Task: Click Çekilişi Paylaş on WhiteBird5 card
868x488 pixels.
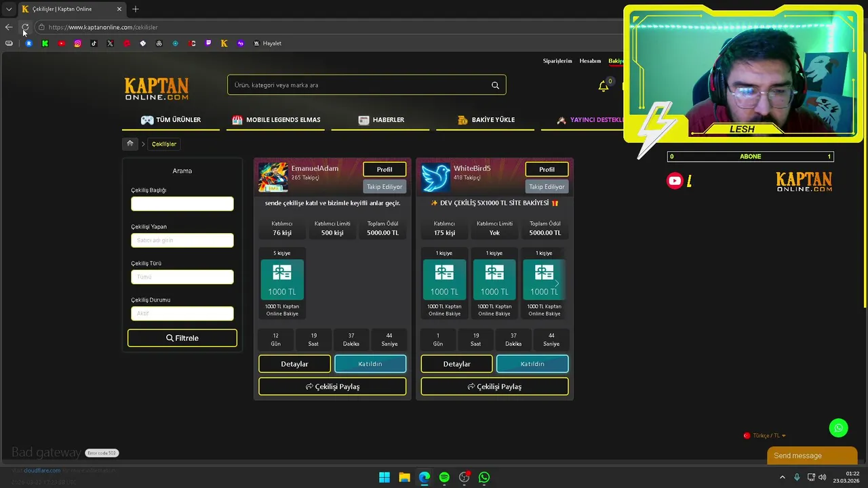Action: click(x=494, y=386)
